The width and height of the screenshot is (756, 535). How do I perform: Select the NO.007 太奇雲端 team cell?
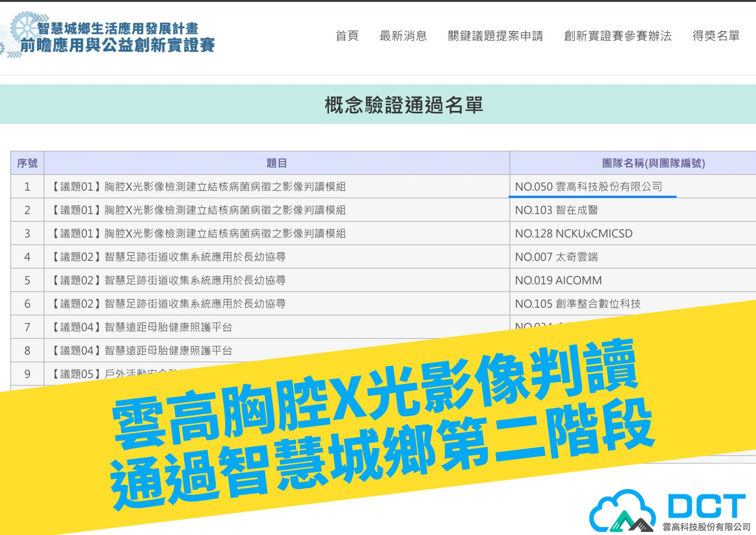point(633,257)
